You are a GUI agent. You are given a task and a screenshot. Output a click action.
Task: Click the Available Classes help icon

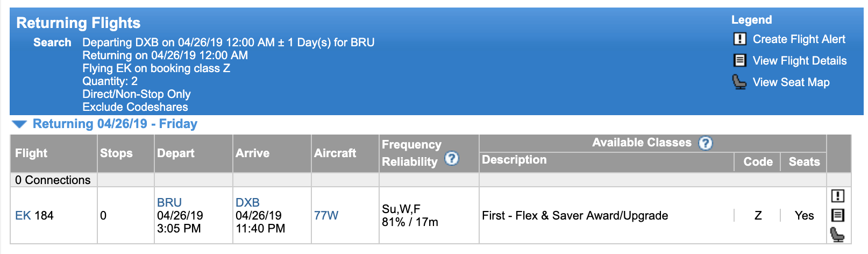coord(706,143)
